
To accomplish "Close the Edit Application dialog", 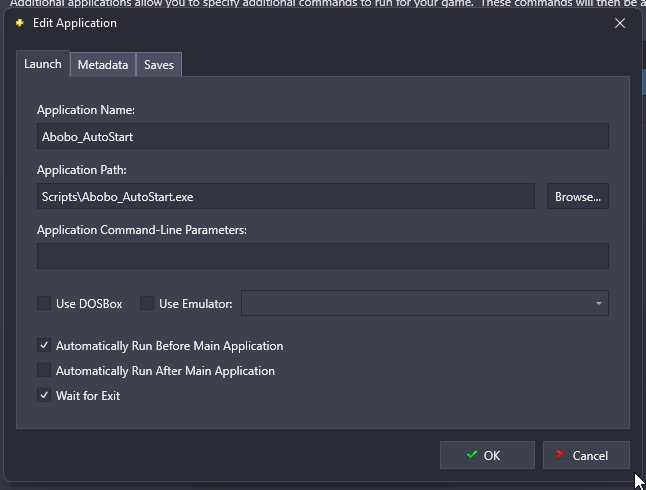I will click(620, 23).
